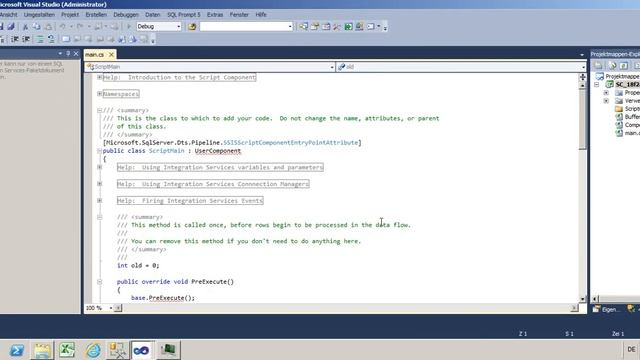640x360 pixels.
Task: Collapse the PreExecute method outline
Action: 100,282
